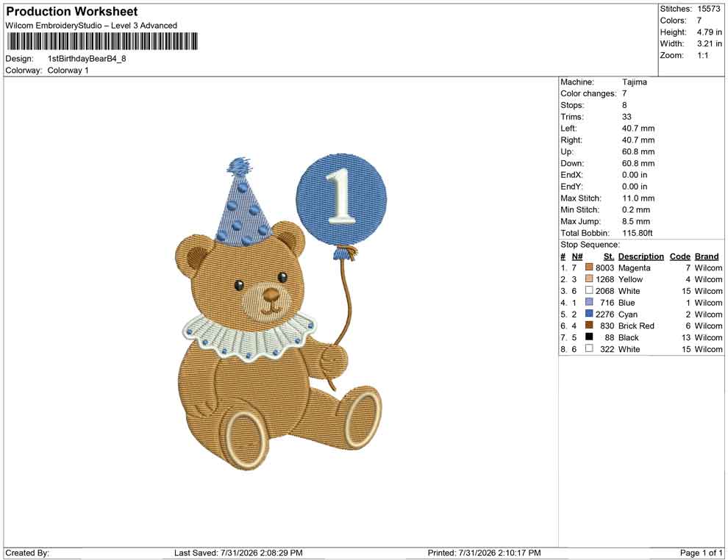Image resolution: width=728 pixels, height=560 pixels.
Task: Click the Colorway 1 value
Action: (68, 71)
